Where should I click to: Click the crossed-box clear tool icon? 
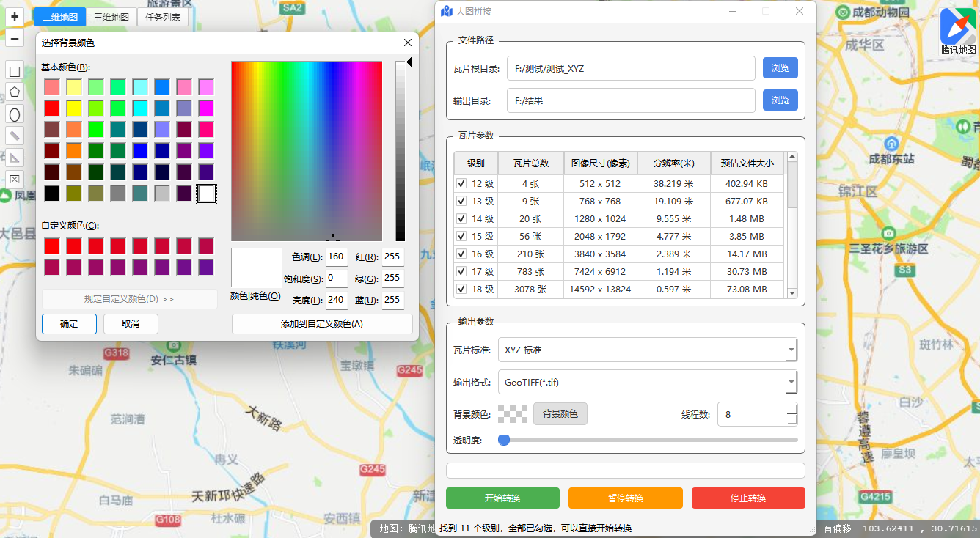coord(14,179)
